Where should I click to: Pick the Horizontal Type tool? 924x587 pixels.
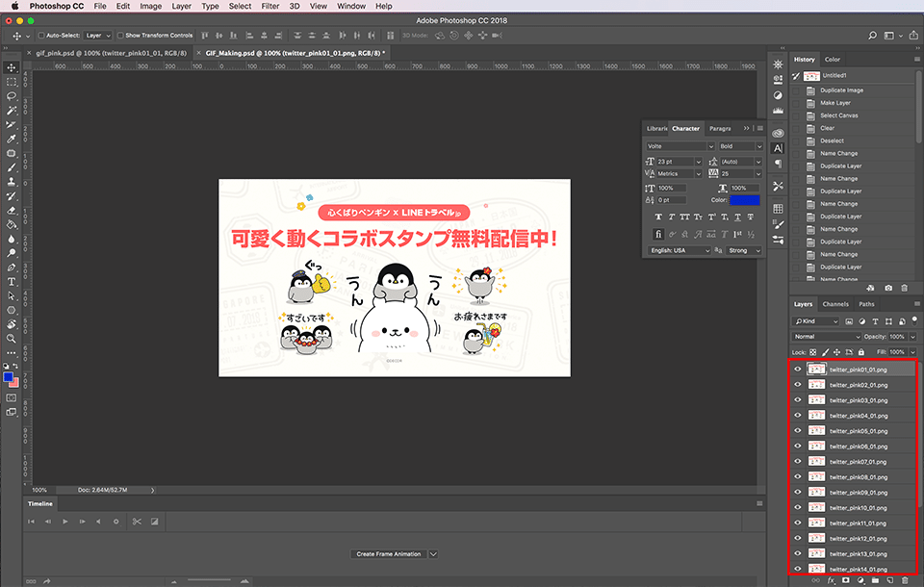(12, 282)
